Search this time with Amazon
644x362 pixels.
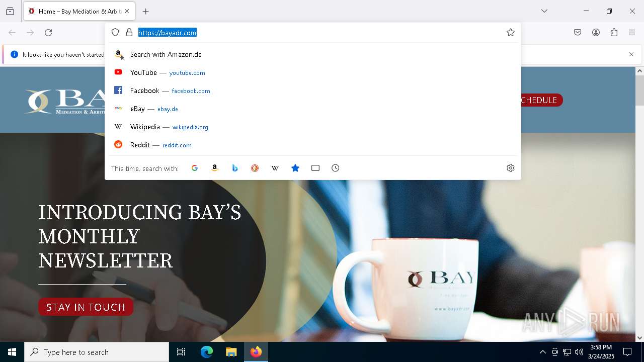click(x=215, y=168)
